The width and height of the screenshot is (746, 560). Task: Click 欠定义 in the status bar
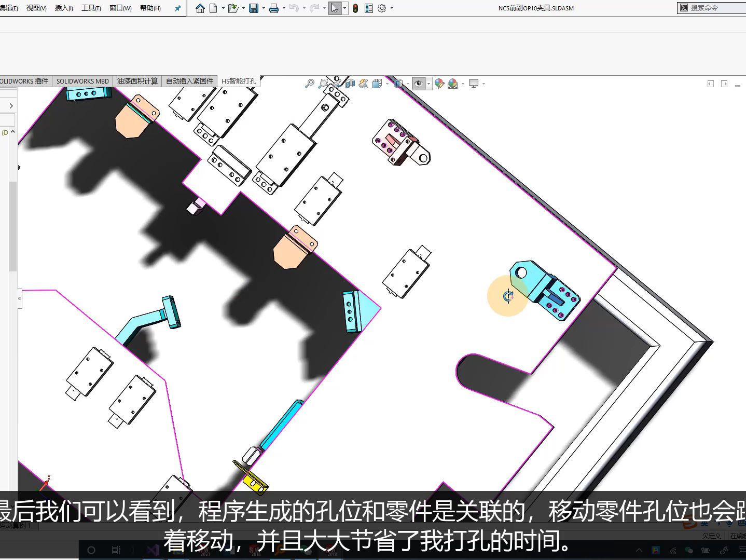711,536
